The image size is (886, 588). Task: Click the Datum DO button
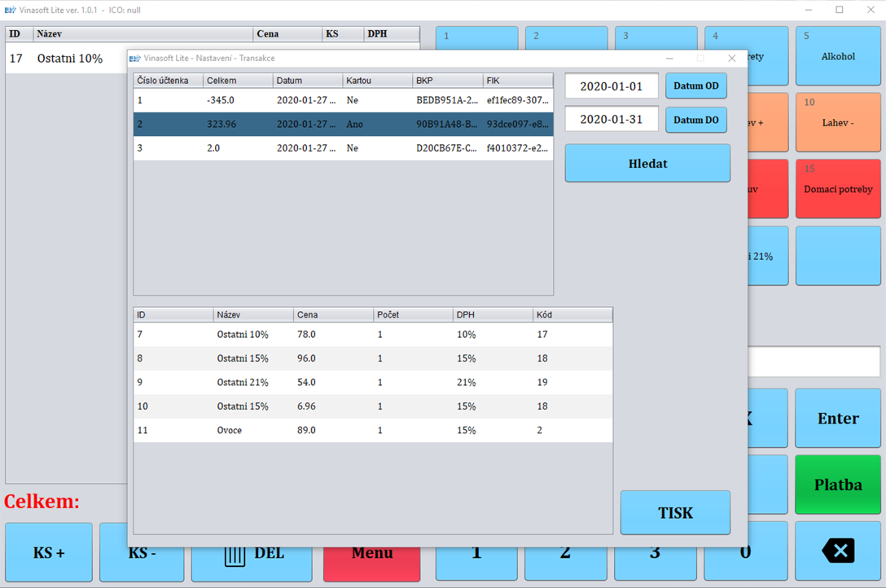pos(696,119)
